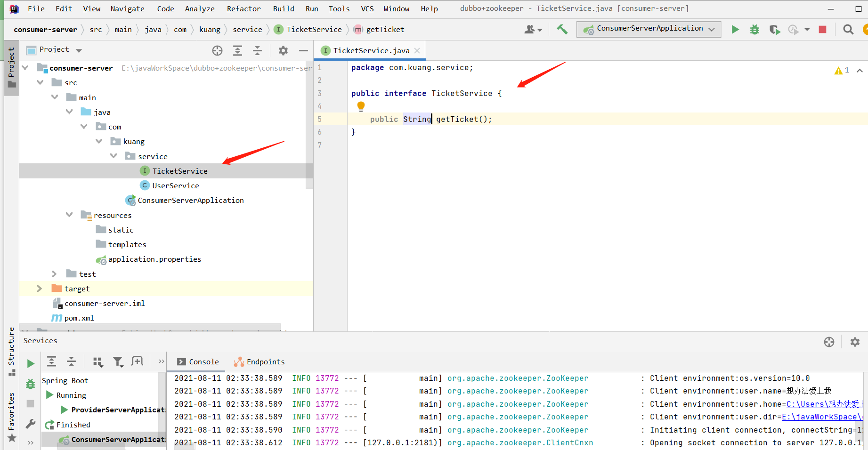Show more Services toolbar actions chevron
868x450 pixels.
coord(162,362)
